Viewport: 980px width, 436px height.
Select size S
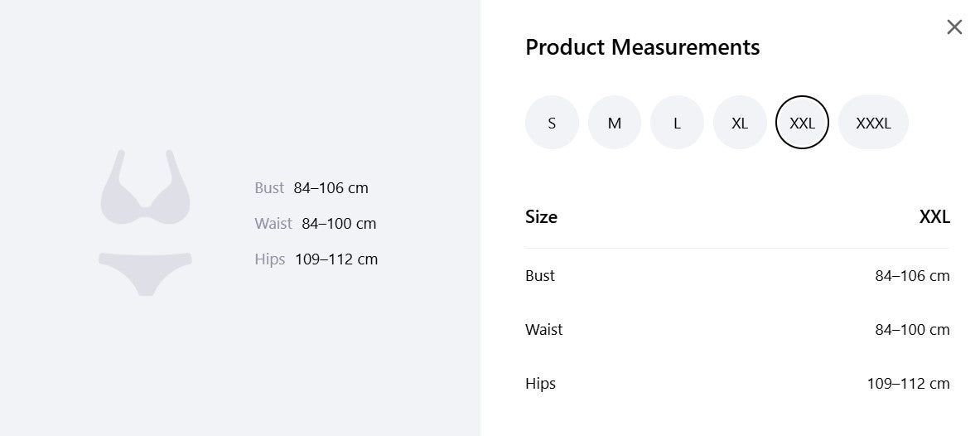(552, 123)
